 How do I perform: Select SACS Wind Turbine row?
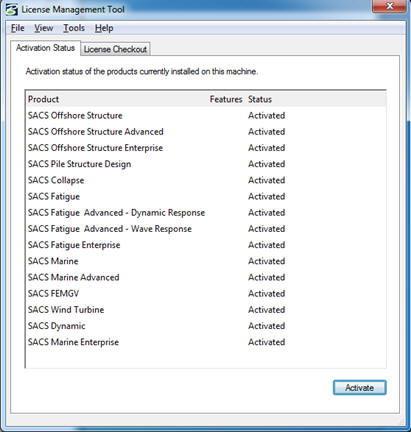point(206,310)
